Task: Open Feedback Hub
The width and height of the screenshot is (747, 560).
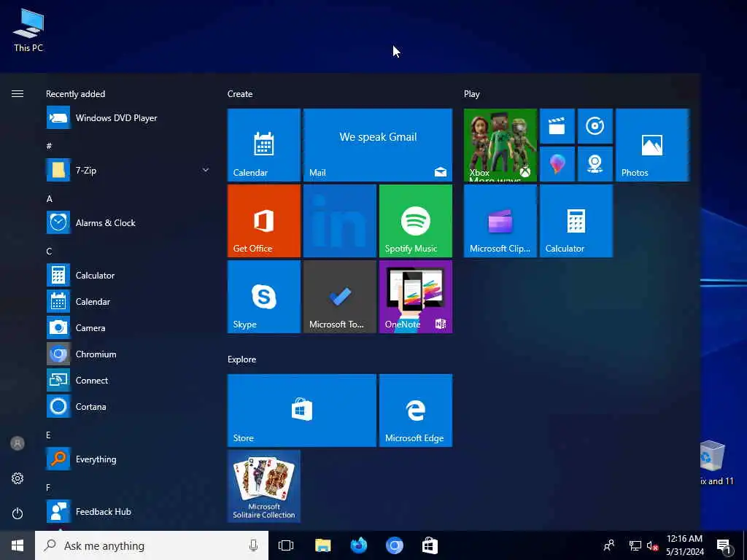Action: pyautogui.click(x=128, y=511)
